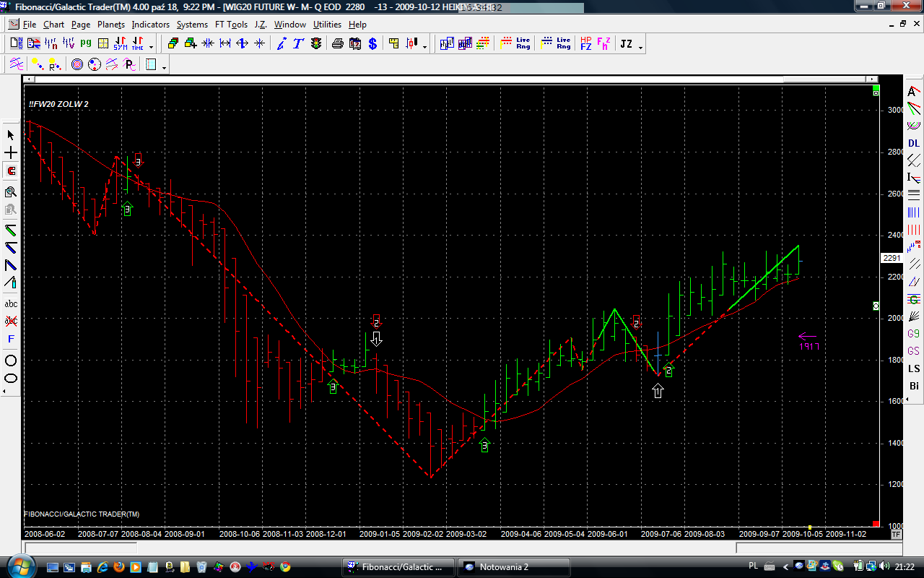Select the blue dollar sign icon
924x578 pixels.
click(372, 44)
